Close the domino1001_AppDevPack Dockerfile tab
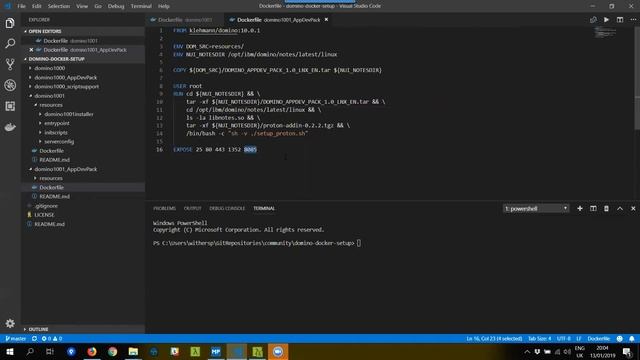Image resolution: width=640 pixels, height=360 pixels. click(x=326, y=20)
